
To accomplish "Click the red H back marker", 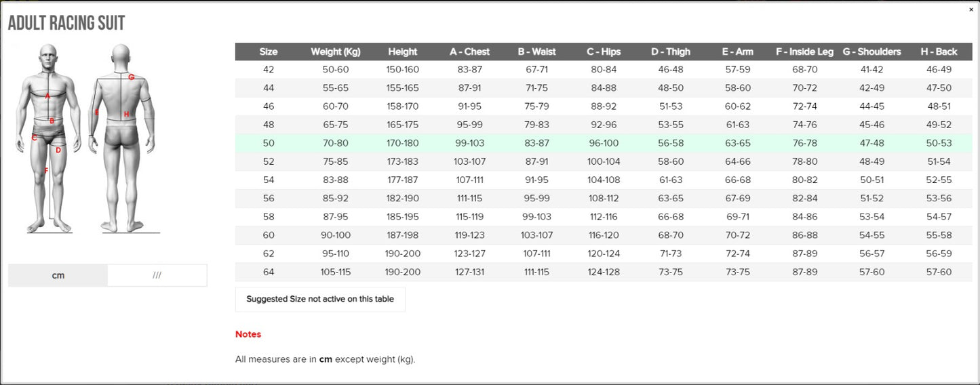I will coord(126,115).
